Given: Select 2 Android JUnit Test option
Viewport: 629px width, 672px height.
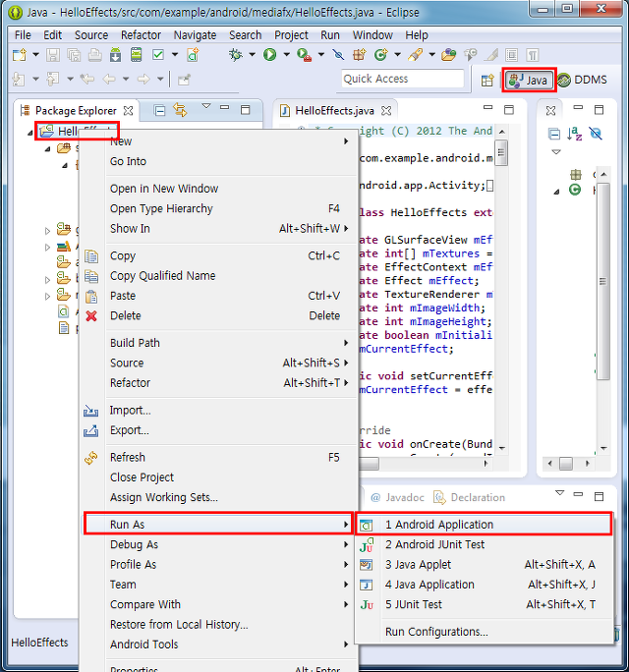Looking at the screenshot, I should pyautogui.click(x=483, y=544).
